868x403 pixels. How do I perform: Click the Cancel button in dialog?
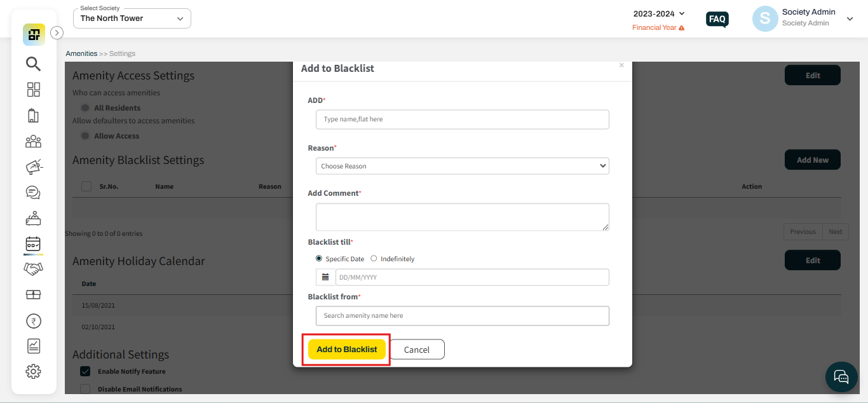coord(417,350)
